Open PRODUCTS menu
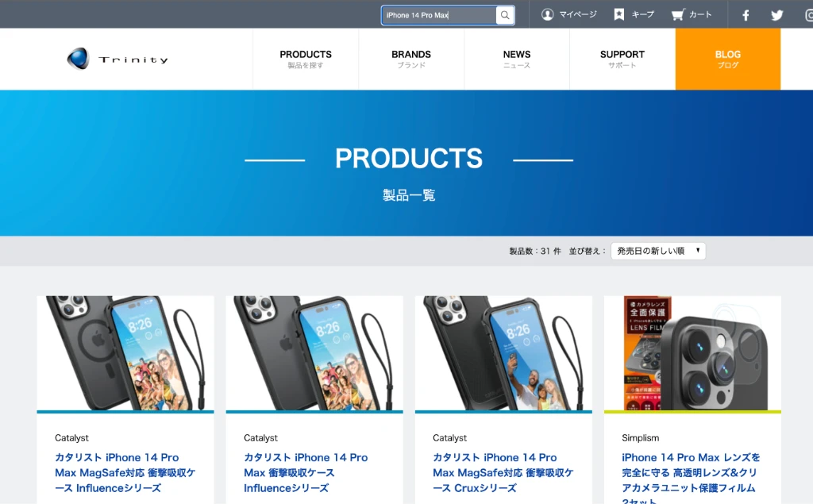Viewport: 813px width, 504px height. 306,59
